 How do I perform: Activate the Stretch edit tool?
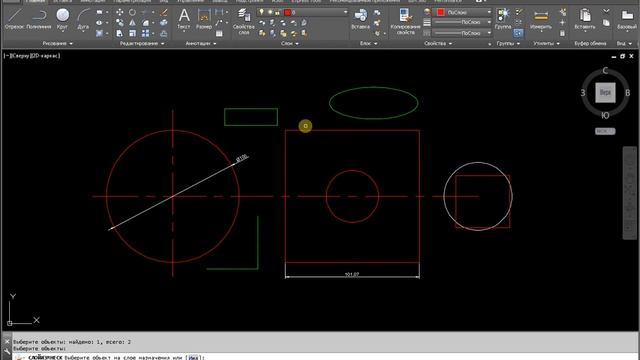tap(119, 33)
